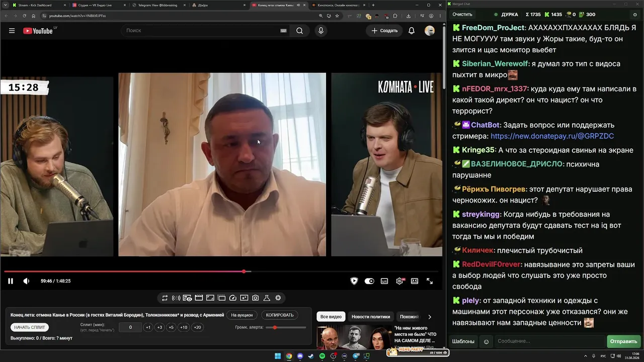Bookmark this page with the star icon
This screenshot has width=644, height=362.
pos(337,16)
